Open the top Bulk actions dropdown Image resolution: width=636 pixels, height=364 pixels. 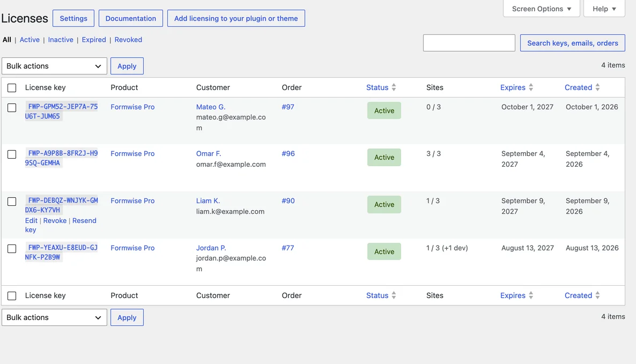point(54,66)
